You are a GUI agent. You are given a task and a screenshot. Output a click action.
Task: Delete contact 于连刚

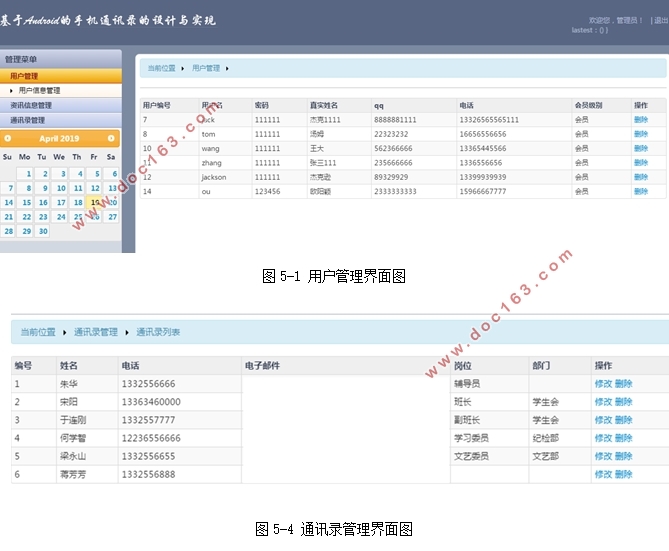[623, 420]
